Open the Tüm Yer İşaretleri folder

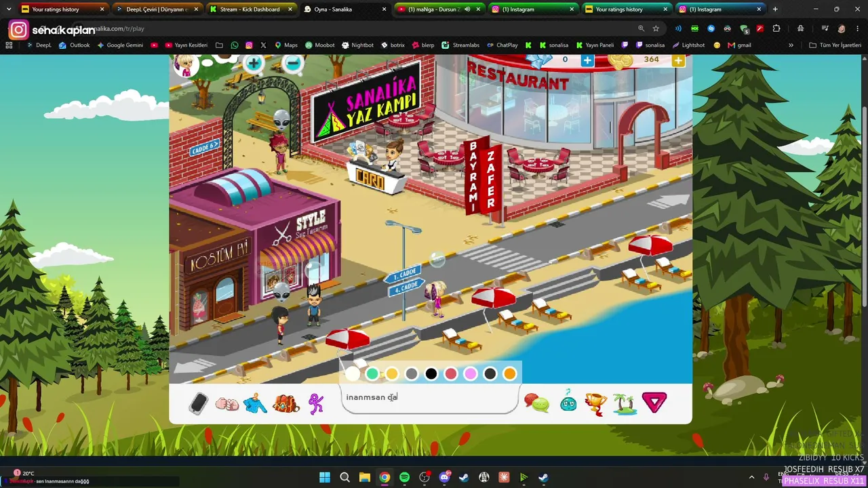click(835, 45)
